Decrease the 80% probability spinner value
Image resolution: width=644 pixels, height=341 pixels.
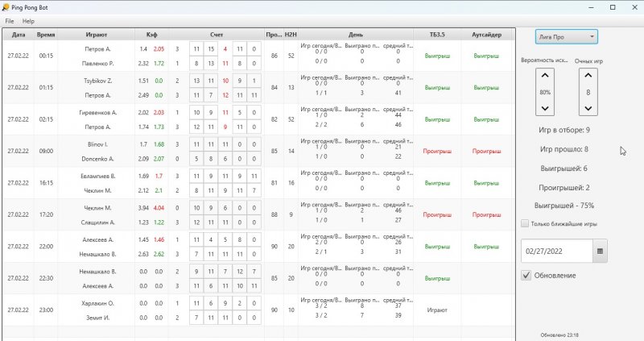point(545,107)
